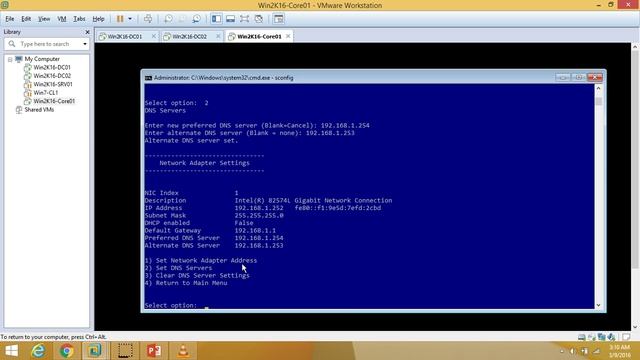
Task: Click the volume speaker tray icon
Action: [572, 351]
